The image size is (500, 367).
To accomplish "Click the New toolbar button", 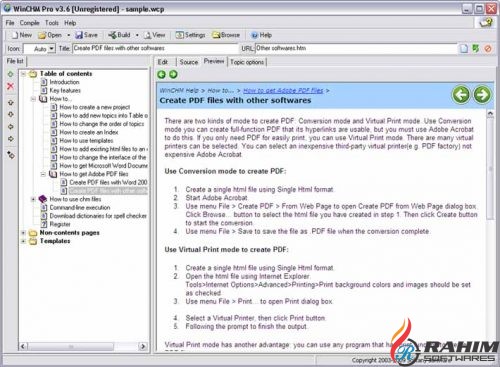I will [x=21, y=35].
